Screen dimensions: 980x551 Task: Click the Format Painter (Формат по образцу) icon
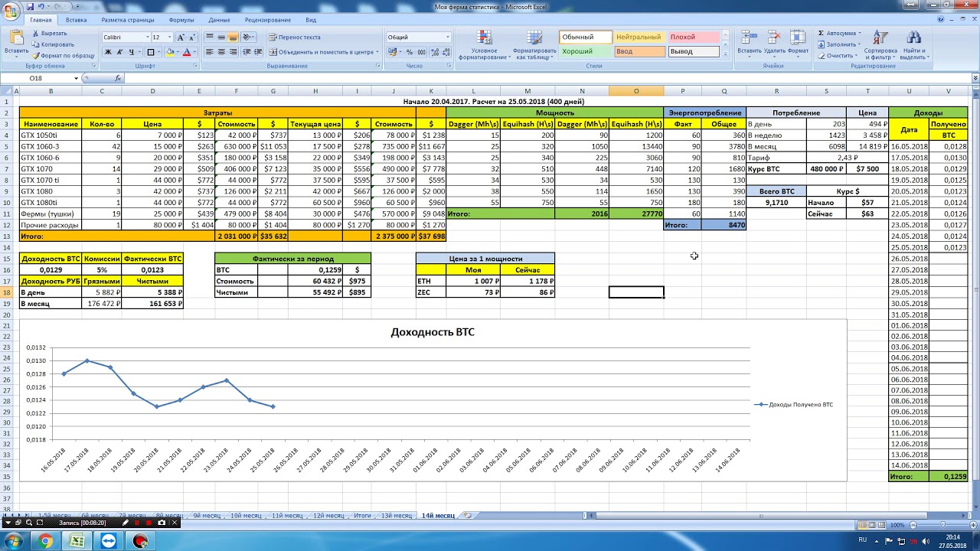[x=35, y=56]
